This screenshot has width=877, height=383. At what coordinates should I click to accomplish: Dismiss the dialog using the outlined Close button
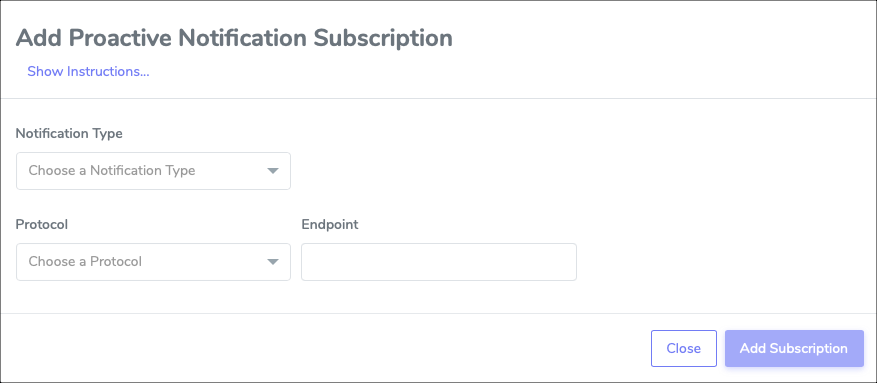click(x=683, y=348)
